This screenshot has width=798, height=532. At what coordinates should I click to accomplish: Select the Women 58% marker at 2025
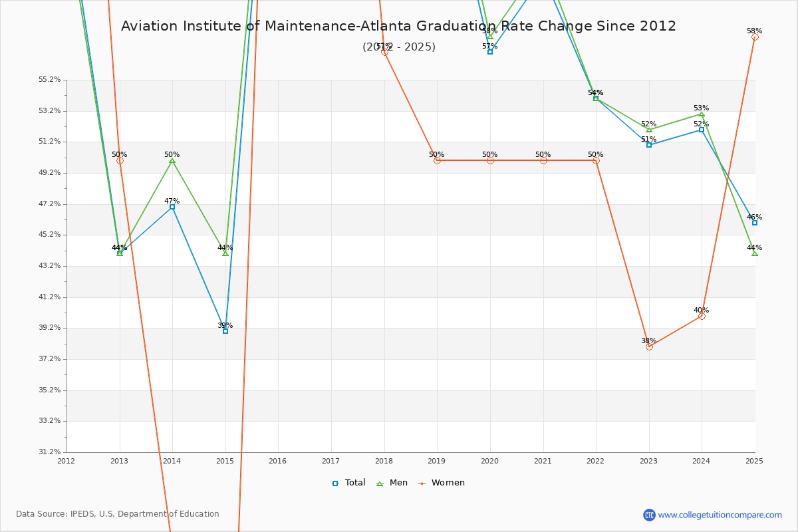[755, 37]
